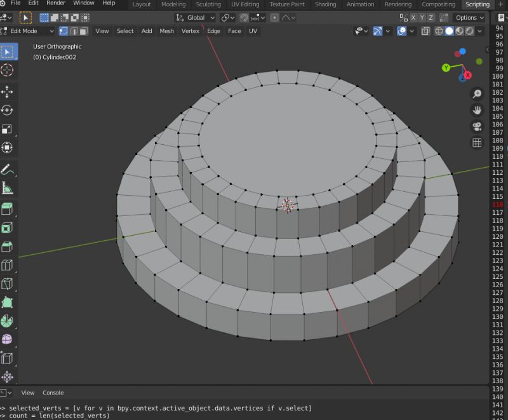Select the Move tool in the toolbar
Screen dimensions: 508x420
tap(8, 91)
